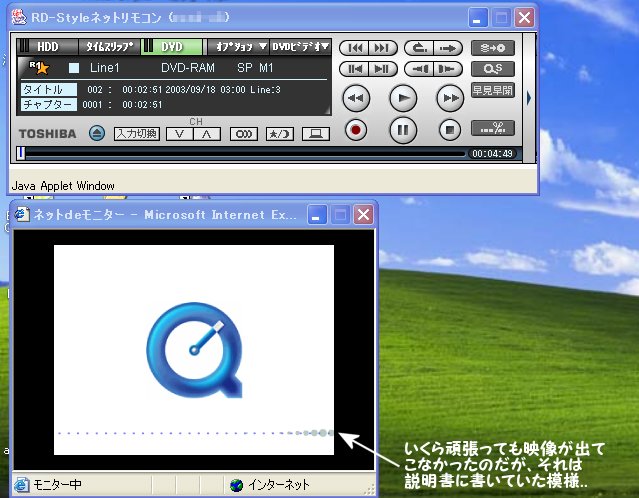The image size is (639, 498).
Task: Click the eject button next to TOSHIBA
Action: [x=97, y=133]
